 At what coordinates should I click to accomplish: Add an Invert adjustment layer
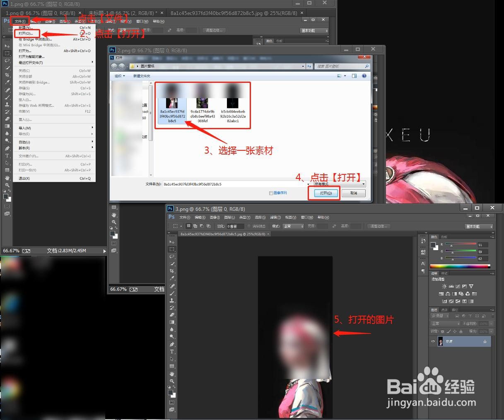(444, 301)
